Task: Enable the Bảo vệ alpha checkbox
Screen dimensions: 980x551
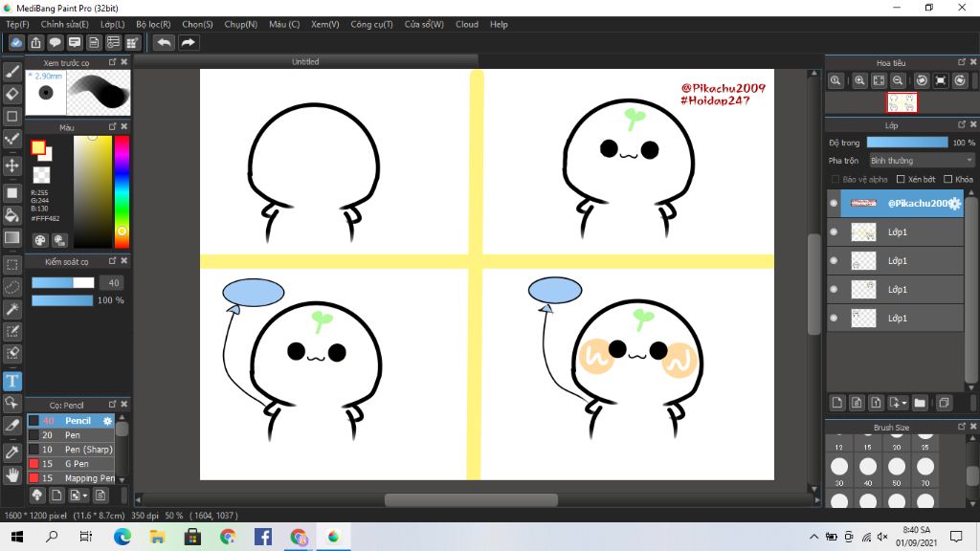Action: tap(835, 179)
